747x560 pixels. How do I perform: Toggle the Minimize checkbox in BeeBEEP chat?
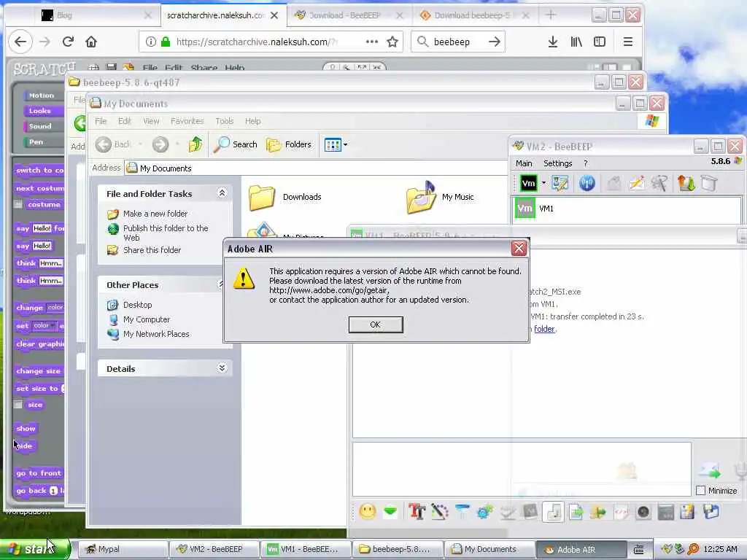tap(700, 491)
